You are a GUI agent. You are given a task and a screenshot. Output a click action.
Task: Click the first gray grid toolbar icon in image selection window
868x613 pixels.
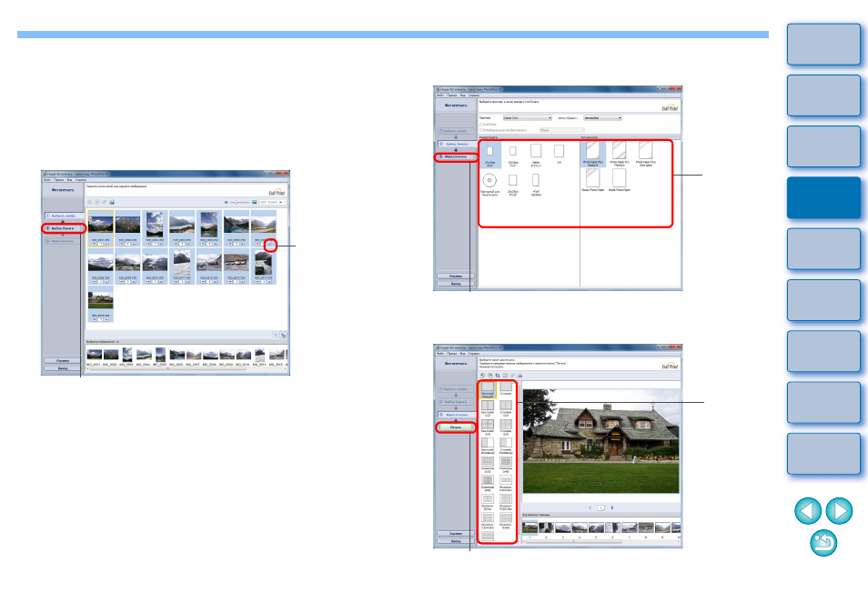(x=90, y=203)
